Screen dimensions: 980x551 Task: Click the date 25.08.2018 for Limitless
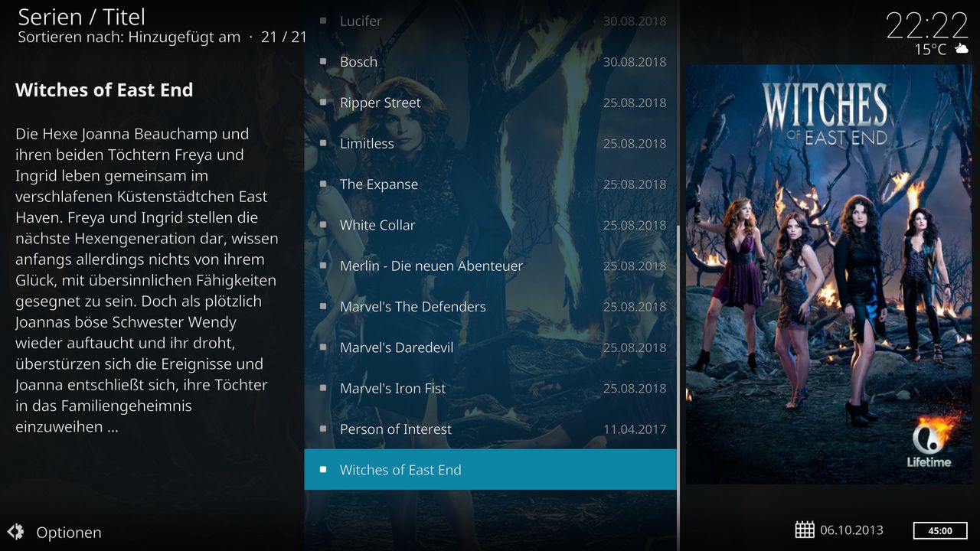point(635,144)
